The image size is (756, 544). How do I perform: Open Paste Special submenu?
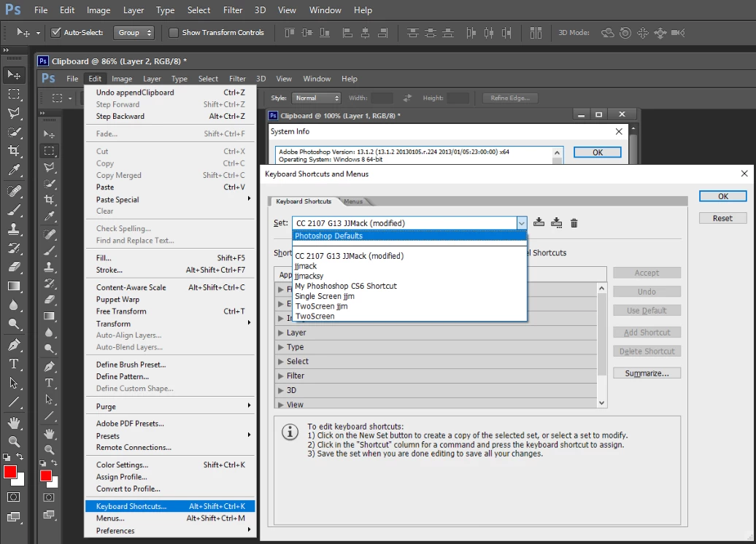point(170,199)
